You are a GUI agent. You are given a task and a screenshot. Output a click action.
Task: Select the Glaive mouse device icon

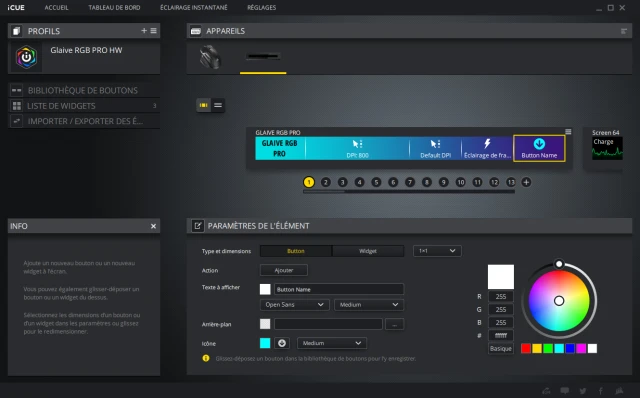(210, 57)
